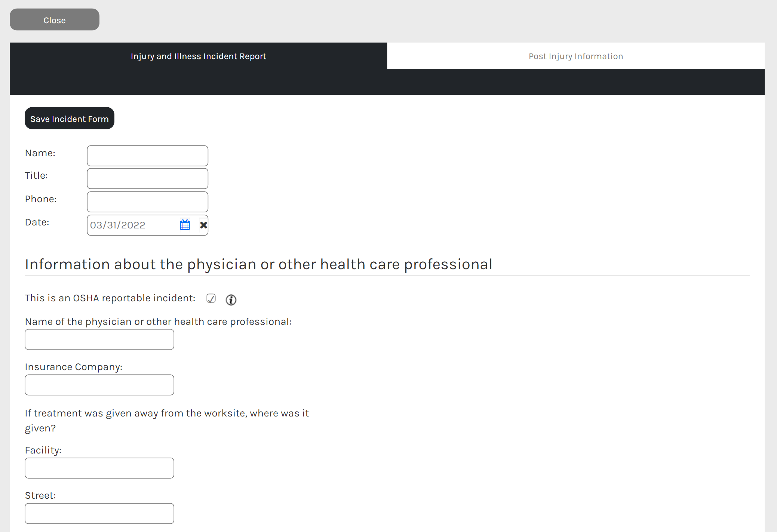This screenshot has height=532, width=777.
Task: Focus the physician name input field
Action: coord(99,339)
